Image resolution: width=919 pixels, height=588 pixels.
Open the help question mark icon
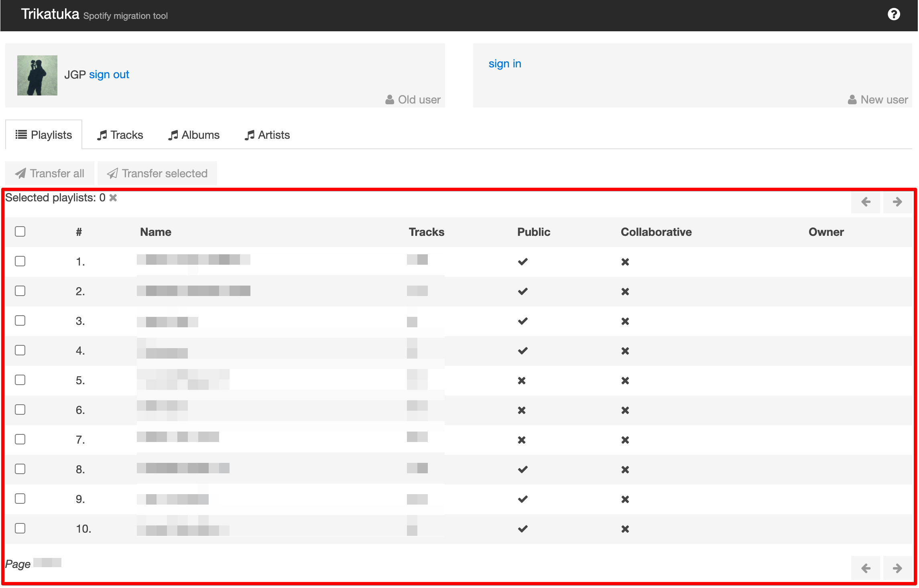click(893, 14)
